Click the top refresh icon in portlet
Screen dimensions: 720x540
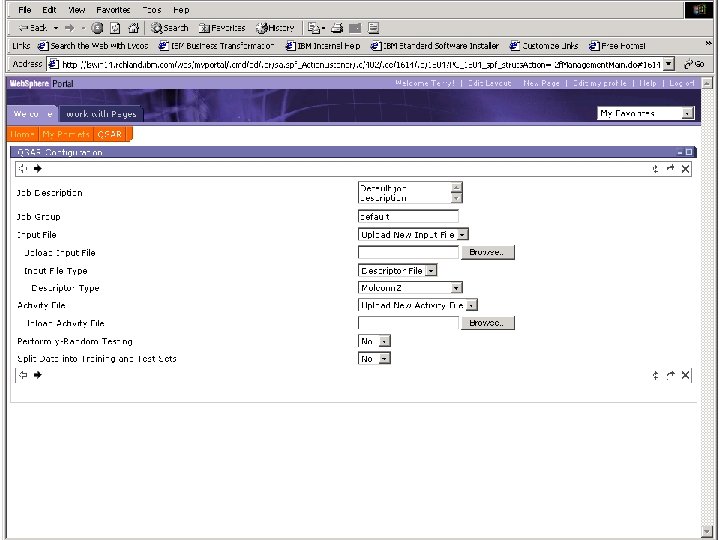click(x=655, y=169)
